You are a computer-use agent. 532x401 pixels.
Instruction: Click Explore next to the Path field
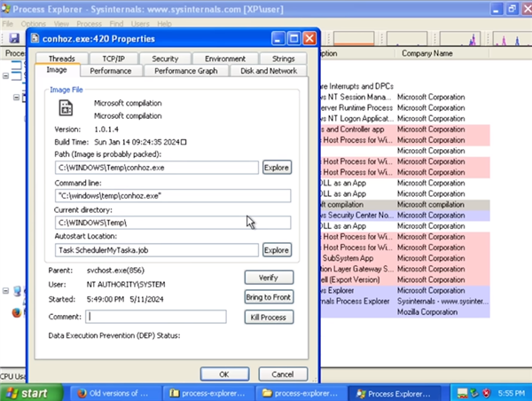(277, 167)
